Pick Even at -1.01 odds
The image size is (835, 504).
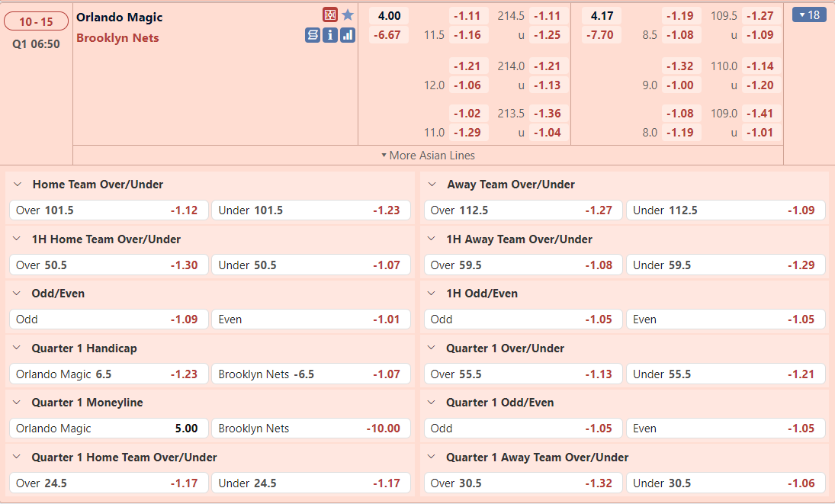pyautogui.click(x=311, y=319)
